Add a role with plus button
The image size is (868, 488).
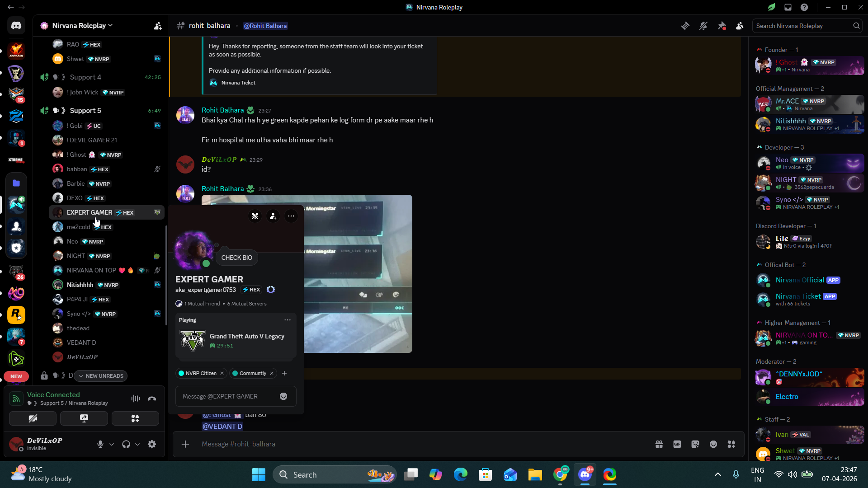click(284, 373)
